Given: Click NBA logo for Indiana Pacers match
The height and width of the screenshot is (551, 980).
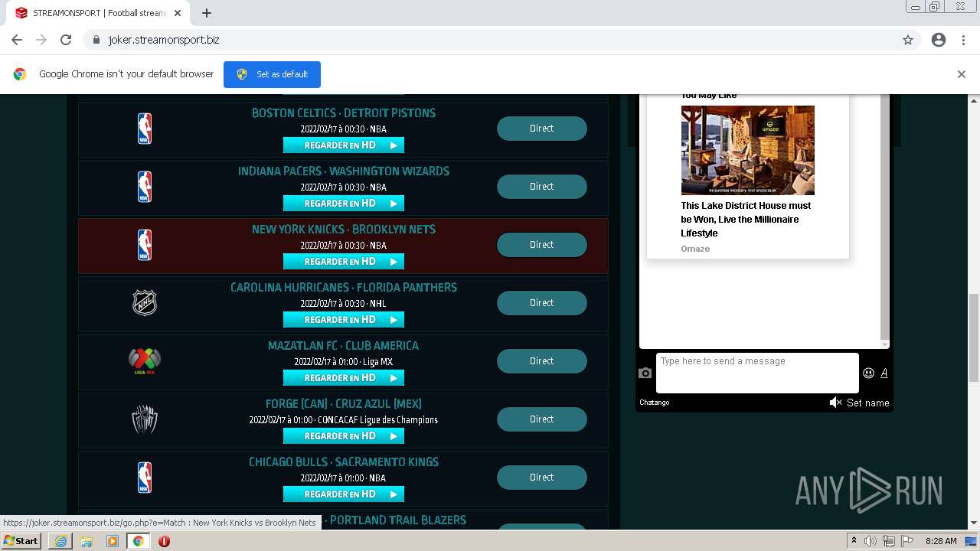Looking at the screenshot, I should 145,187.
